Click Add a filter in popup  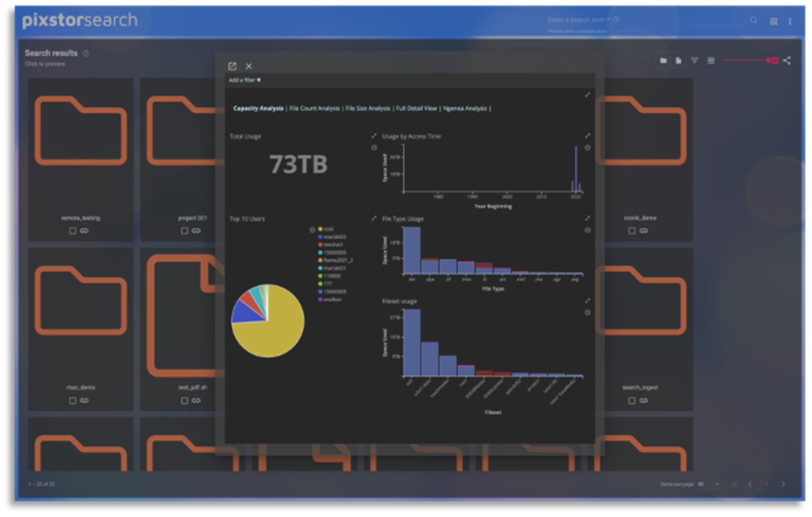click(x=244, y=80)
